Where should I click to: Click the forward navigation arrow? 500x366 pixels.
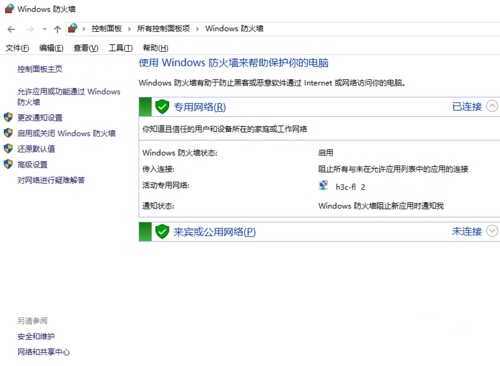point(30,29)
